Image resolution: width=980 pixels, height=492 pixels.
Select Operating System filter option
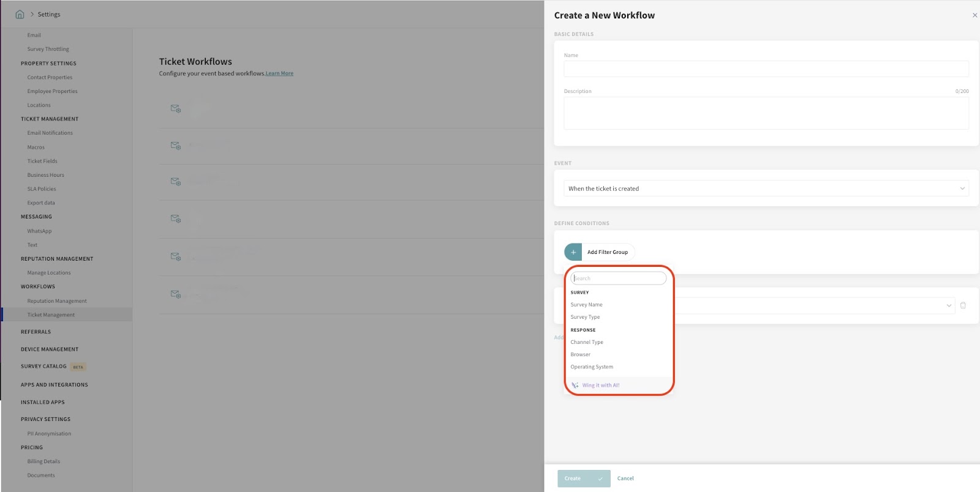[x=592, y=367]
